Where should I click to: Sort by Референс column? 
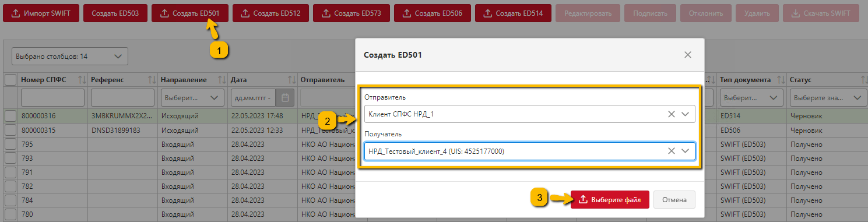(152, 80)
